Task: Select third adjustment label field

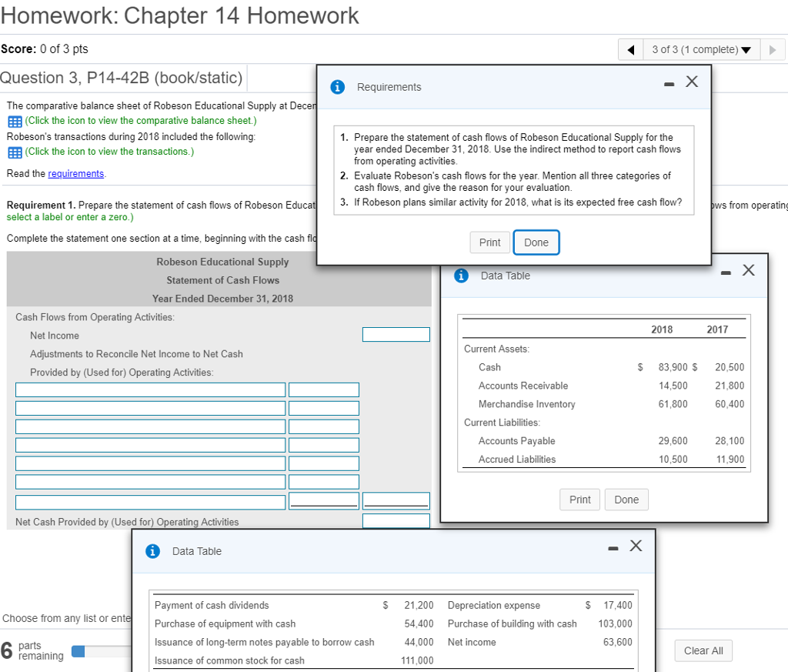Action: click(150, 426)
